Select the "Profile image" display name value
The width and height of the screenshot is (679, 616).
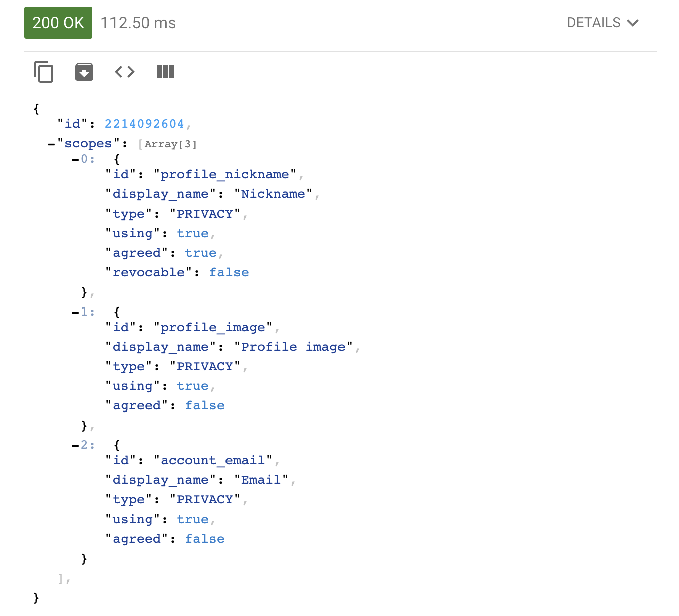click(293, 347)
